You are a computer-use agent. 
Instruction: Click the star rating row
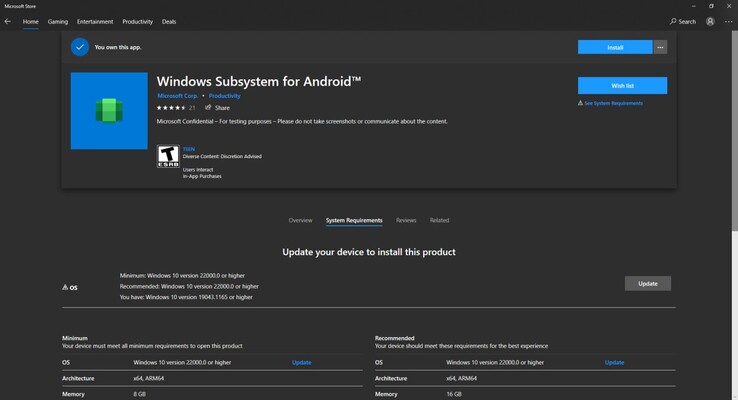click(x=171, y=108)
